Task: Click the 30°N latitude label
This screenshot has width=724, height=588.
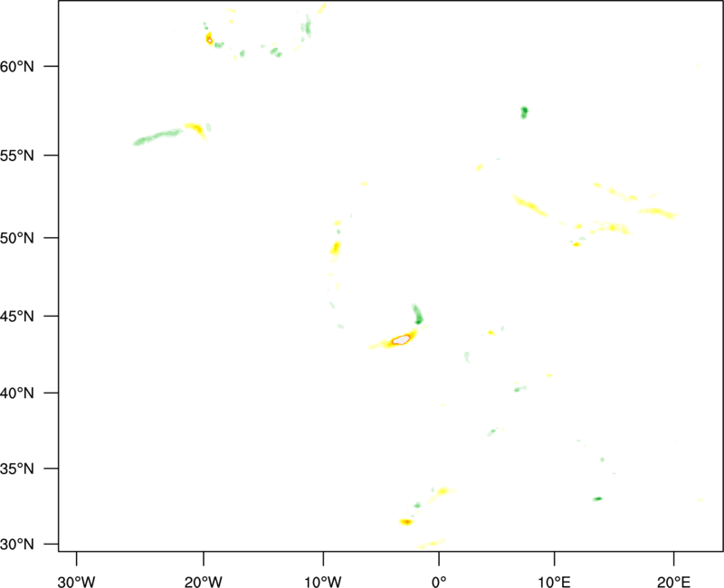Action: (x=17, y=545)
